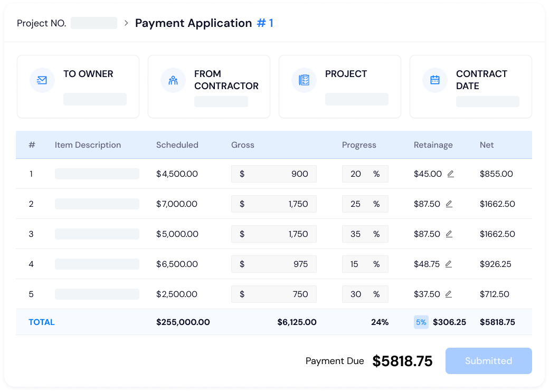Click the Submitted button
The image size is (549, 392).
click(488, 361)
